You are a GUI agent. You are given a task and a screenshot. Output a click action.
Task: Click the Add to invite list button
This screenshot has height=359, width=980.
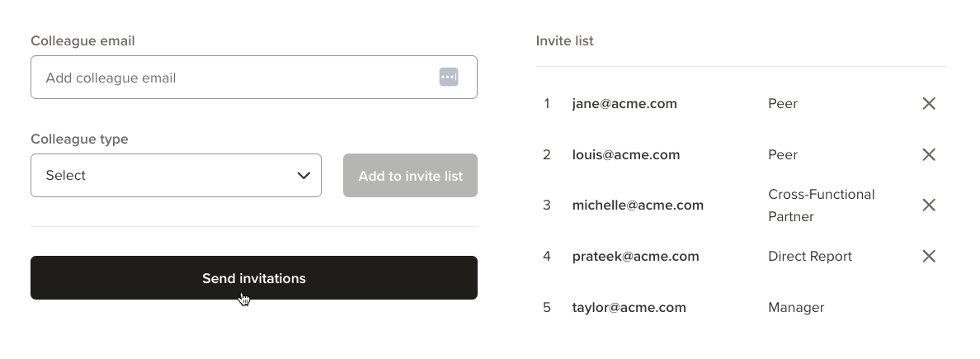(410, 176)
